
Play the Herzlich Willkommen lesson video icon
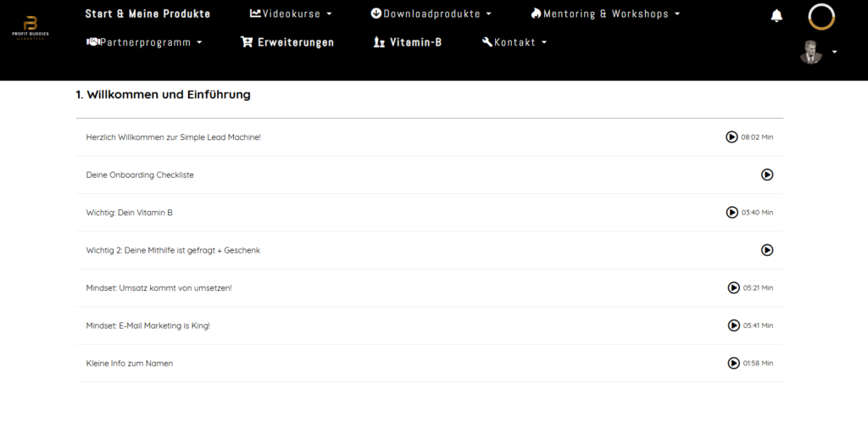pyautogui.click(x=732, y=136)
